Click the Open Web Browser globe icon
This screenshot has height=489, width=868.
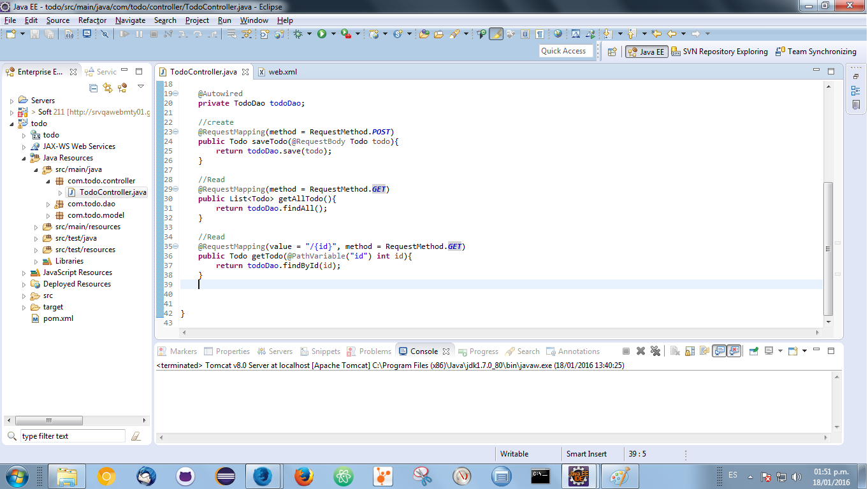click(558, 34)
